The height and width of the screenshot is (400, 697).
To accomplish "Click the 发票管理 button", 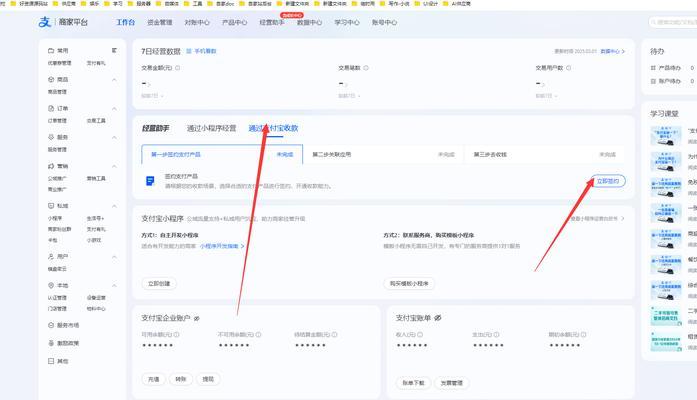I will 452,383.
